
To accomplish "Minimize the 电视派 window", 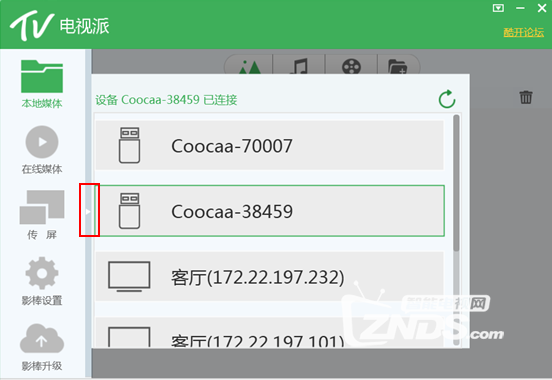I will (520, 8).
